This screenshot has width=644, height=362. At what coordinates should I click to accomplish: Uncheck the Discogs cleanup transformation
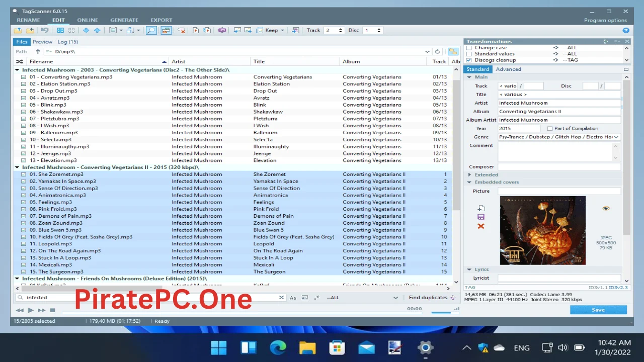click(469, 60)
